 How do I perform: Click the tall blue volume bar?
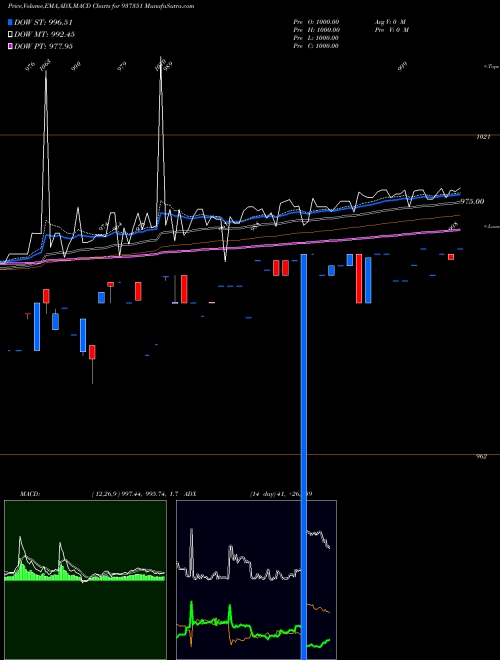click(303, 457)
